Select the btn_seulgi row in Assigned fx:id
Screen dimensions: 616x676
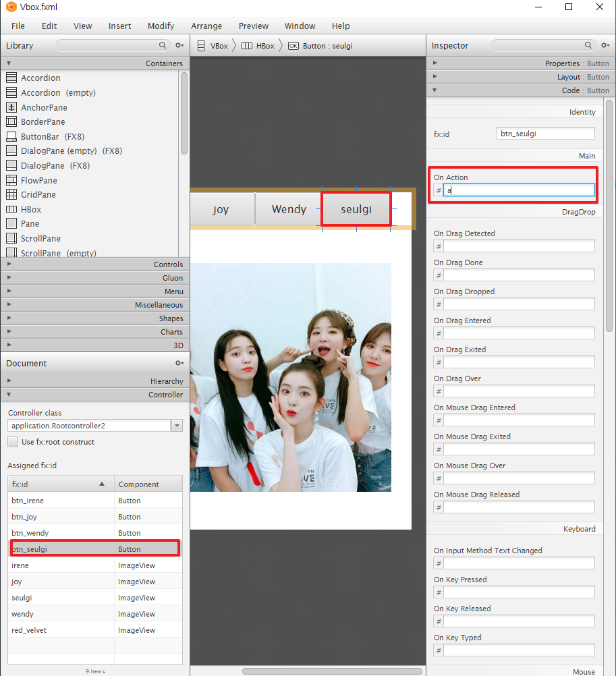tap(95, 548)
